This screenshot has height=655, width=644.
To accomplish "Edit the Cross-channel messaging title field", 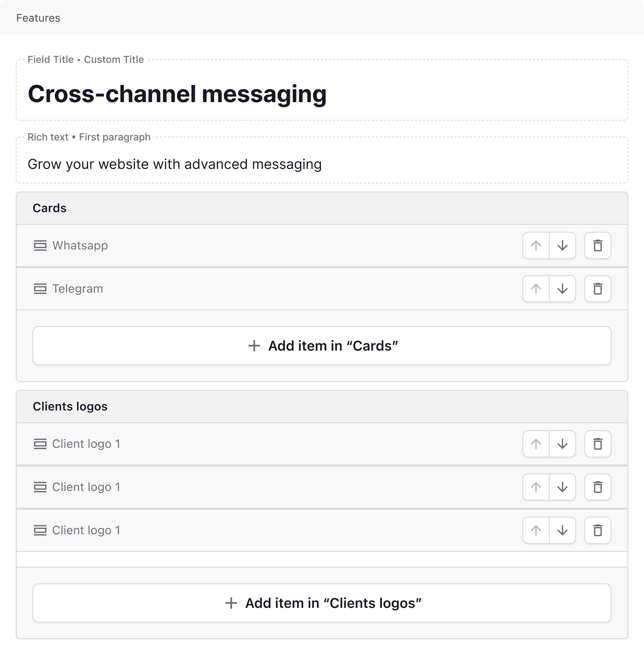I will [177, 94].
